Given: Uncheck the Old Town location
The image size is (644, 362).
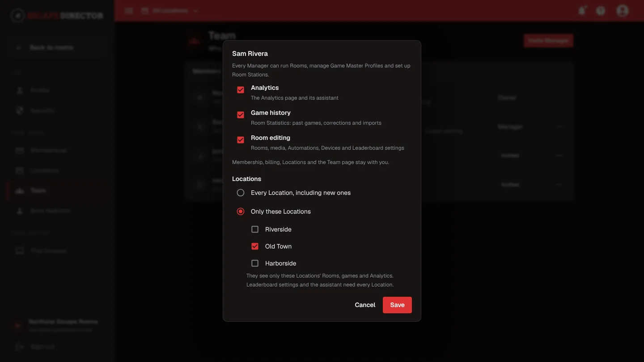Looking at the screenshot, I should (255, 246).
